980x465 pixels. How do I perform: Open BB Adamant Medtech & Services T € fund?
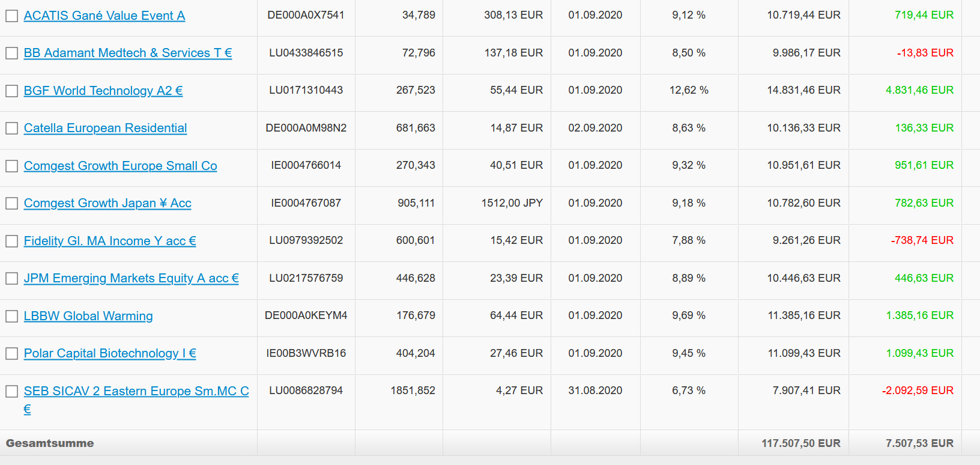coord(128,53)
